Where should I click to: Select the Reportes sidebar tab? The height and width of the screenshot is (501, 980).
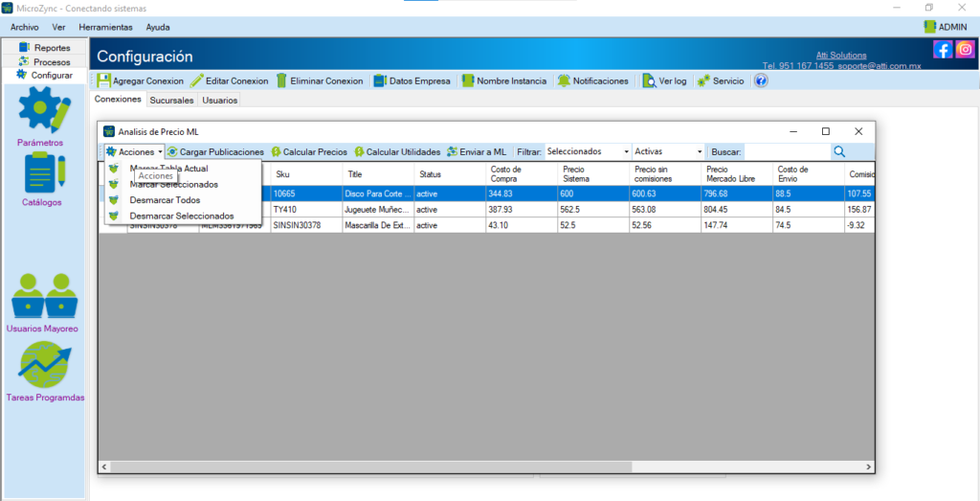(x=45, y=48)
